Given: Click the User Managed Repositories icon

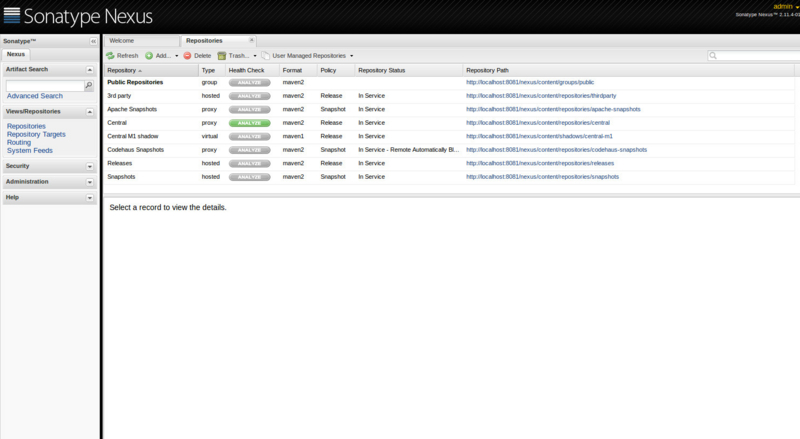Looking at the screenshot, I should tap(265, 56).
